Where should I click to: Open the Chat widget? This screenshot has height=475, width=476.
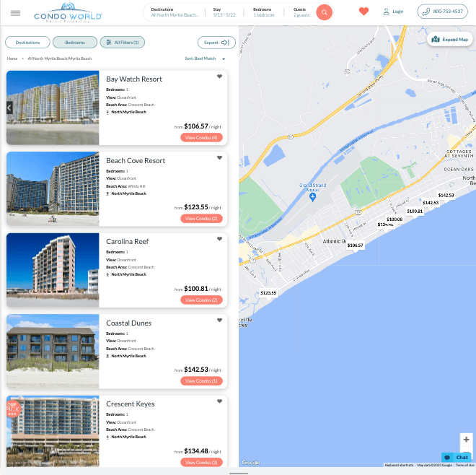[457, 458]
